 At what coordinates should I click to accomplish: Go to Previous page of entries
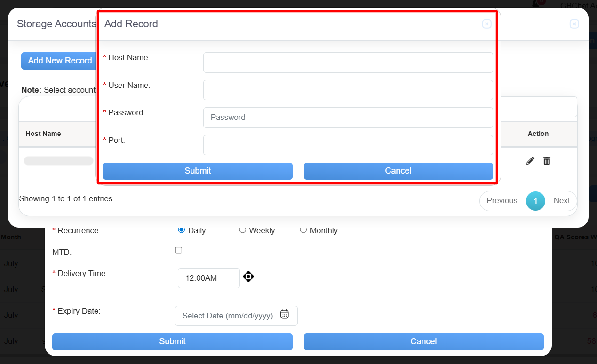[x=501, y=201]
